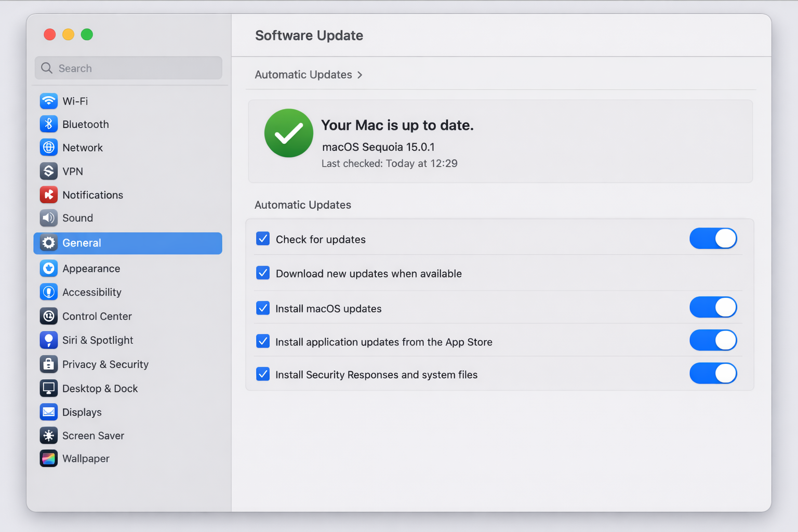Click the Displays icon in sidebar
Screen dimensions: 798x532
point(49,412)
